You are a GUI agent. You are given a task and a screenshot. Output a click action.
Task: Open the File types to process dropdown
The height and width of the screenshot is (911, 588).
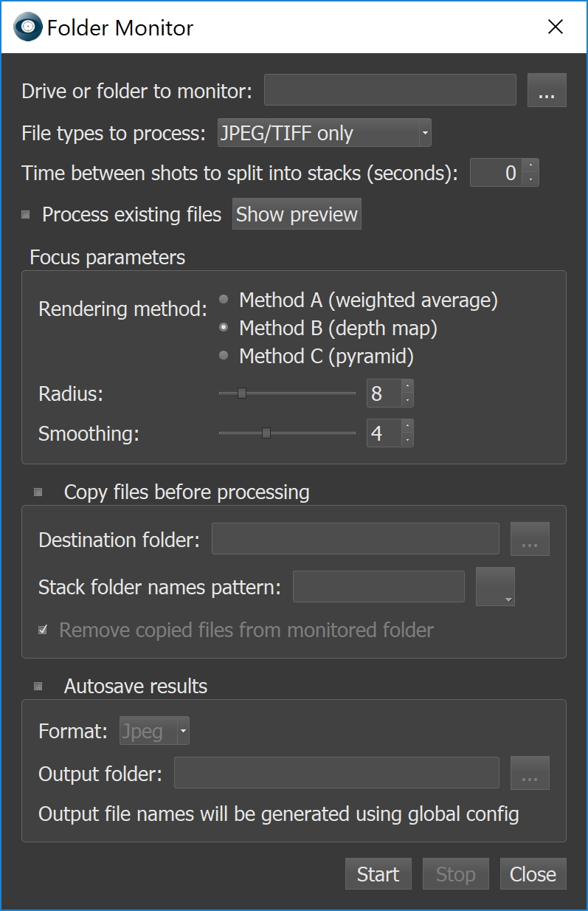[324, 134]
